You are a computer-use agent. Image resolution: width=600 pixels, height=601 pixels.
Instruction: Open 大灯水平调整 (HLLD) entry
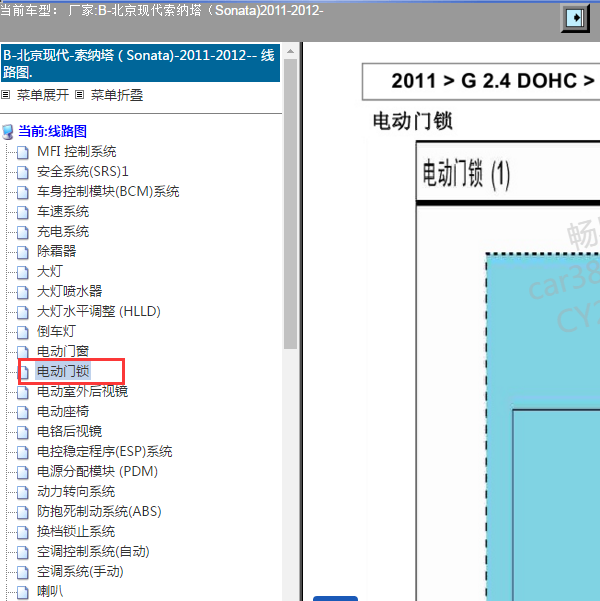click(x=99, y=311)
